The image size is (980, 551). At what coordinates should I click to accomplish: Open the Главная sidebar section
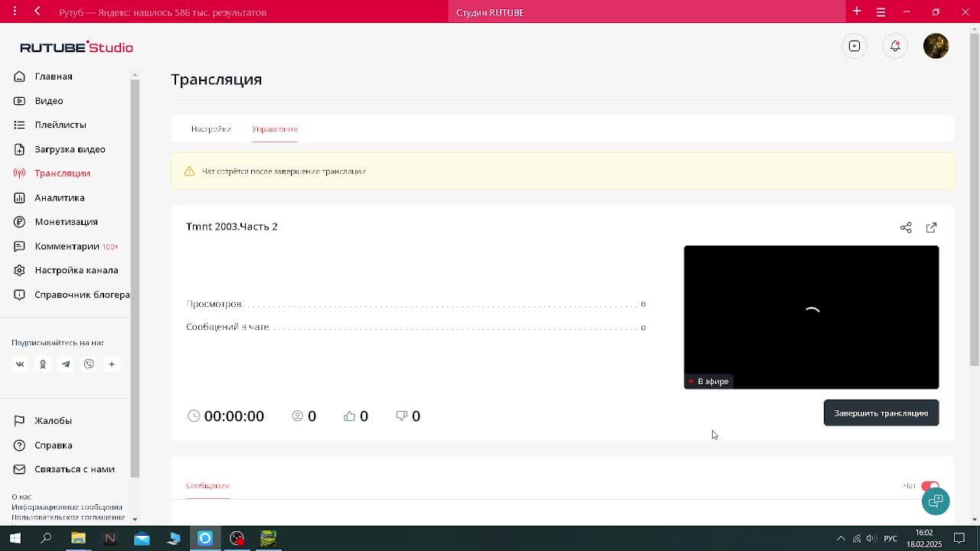[54, 77]
